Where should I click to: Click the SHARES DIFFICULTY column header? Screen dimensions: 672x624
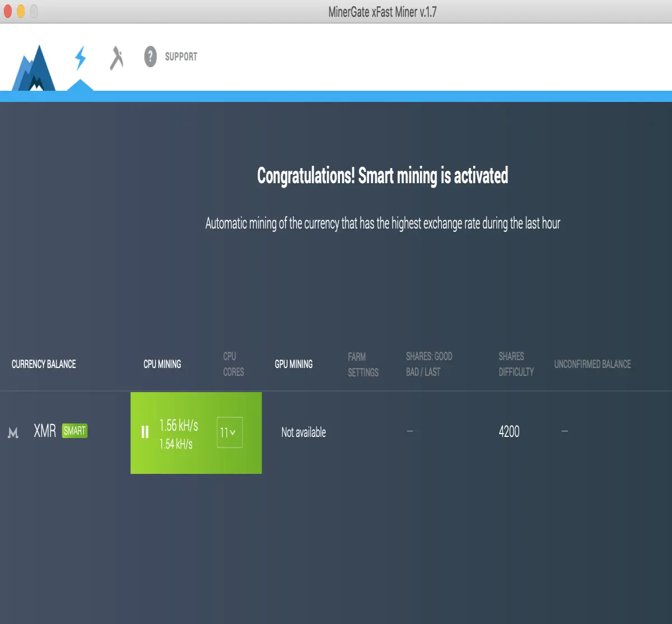click(x=516, y=364)
